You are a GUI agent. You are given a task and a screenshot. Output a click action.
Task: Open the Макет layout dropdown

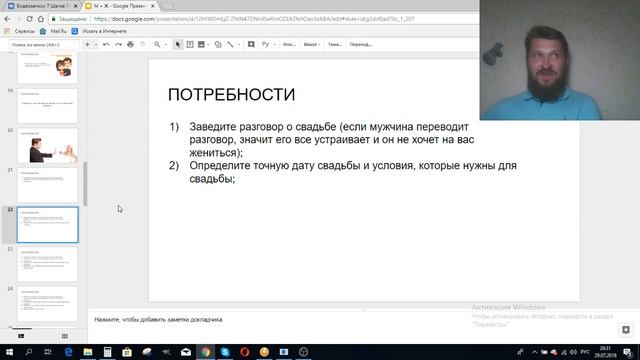point(312,44)
